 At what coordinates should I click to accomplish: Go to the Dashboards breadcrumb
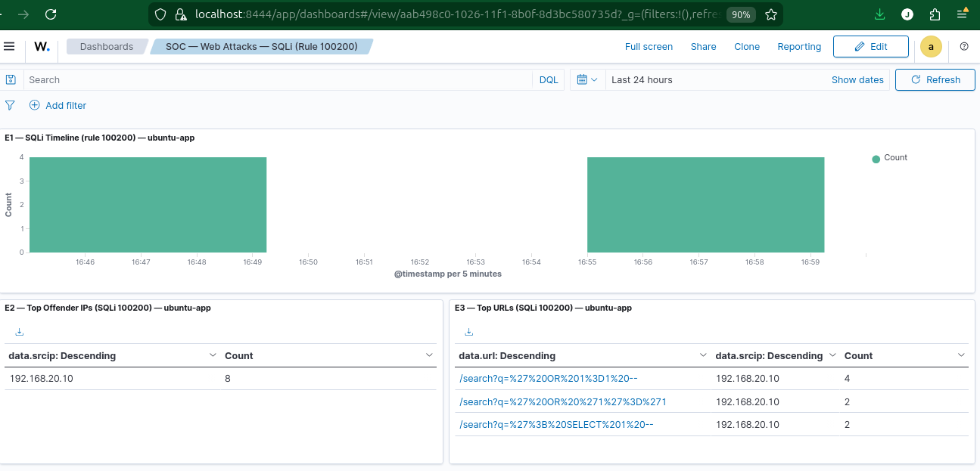(107, 46)
